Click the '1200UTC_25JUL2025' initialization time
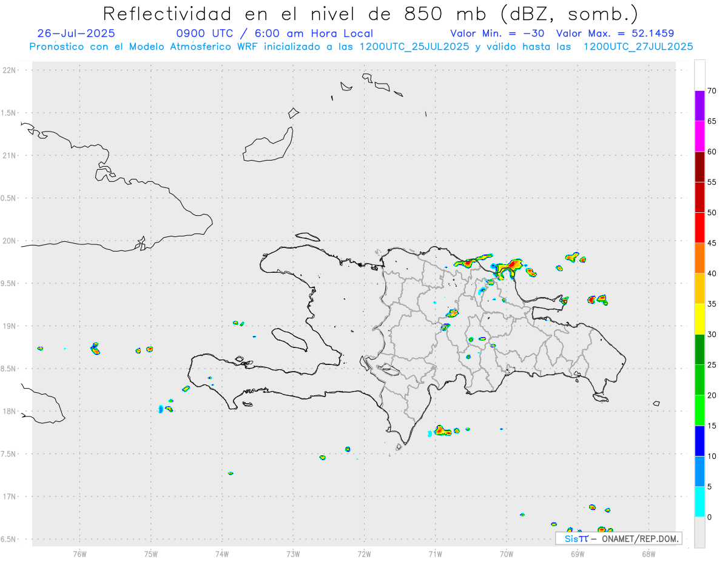Screen dimensions: 728x562 (x=414, y=47)
